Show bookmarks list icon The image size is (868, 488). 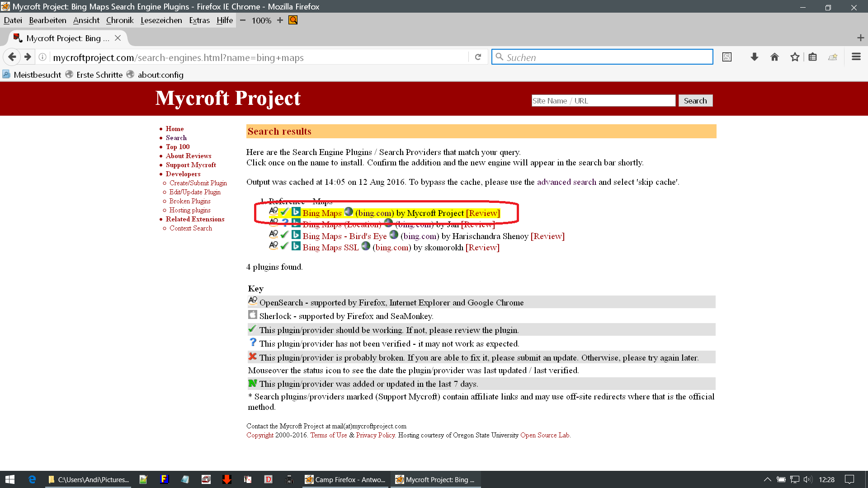point(812,57)
